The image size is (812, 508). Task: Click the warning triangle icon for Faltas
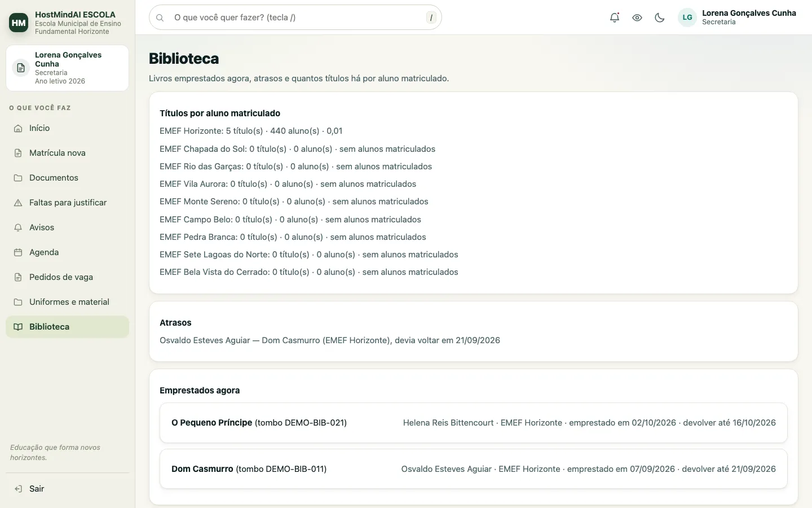18,203
